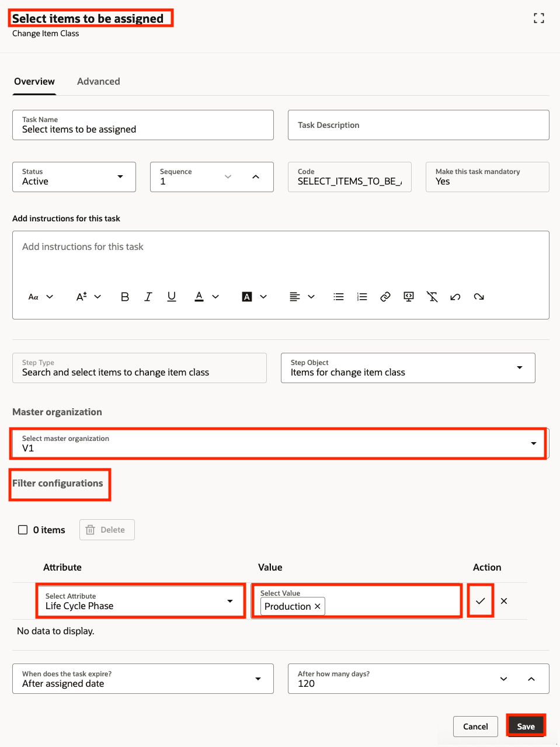This screenshot has height=747, width=560.
Task: Apply bold formatting in the instructions editor
Action: tap(124, 296)
